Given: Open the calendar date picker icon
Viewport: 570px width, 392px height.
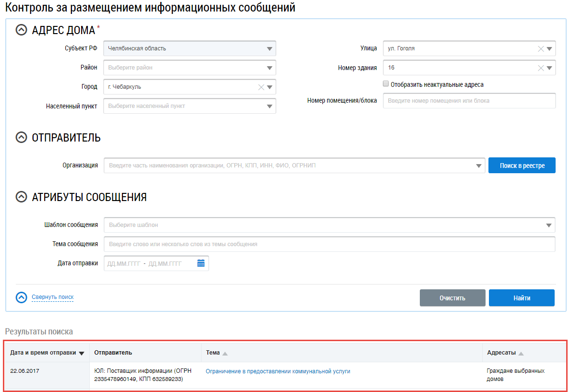Looking at the screenshot, I should (201, 263).
